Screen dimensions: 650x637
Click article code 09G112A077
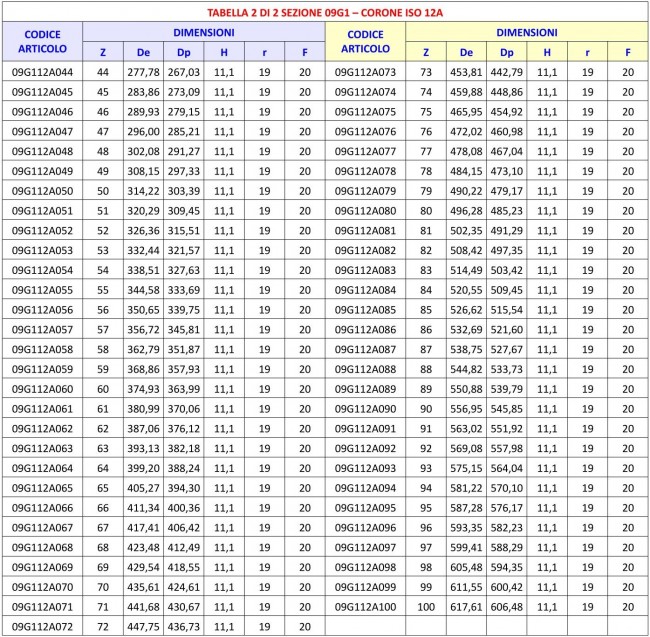click(365, 151)
